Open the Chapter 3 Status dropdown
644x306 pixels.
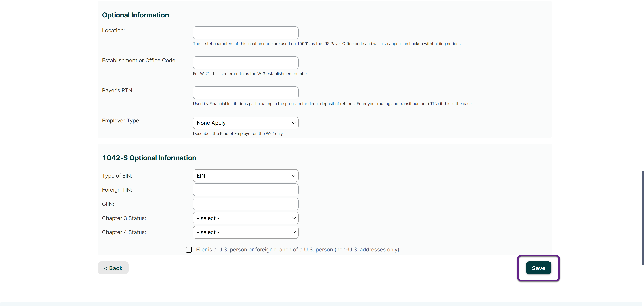245,218
